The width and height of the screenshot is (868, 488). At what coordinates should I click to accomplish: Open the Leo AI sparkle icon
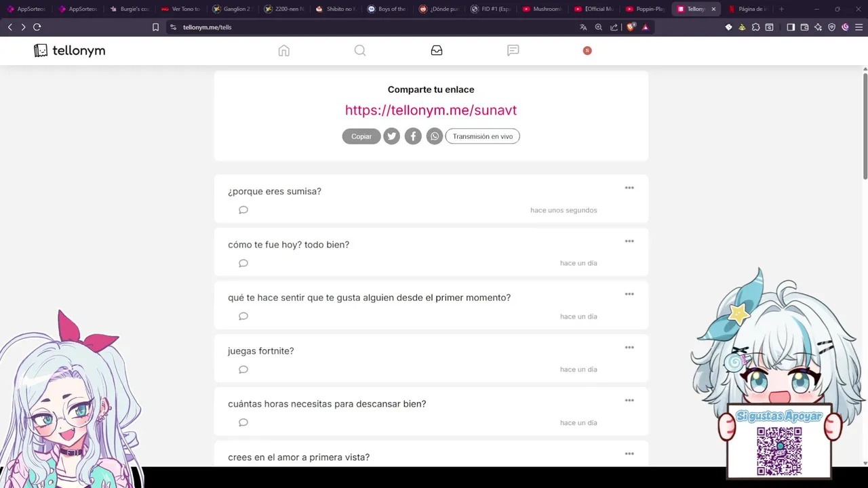(x=818, y=27)
